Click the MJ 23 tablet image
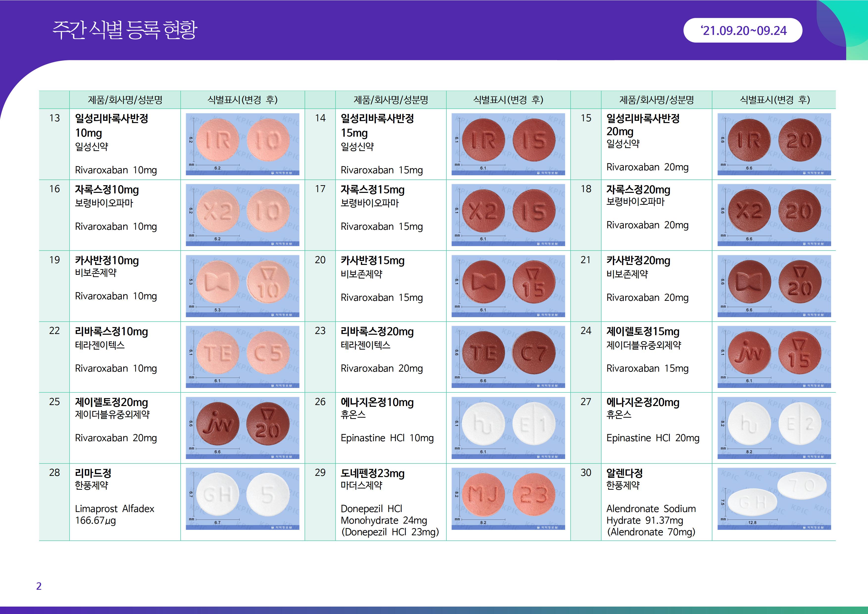 coord(508,498)
